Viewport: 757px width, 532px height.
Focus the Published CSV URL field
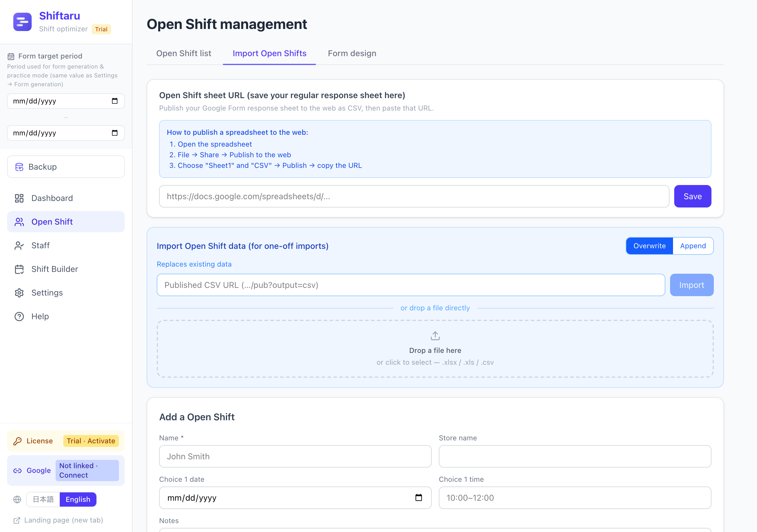(x=410, y=285)
